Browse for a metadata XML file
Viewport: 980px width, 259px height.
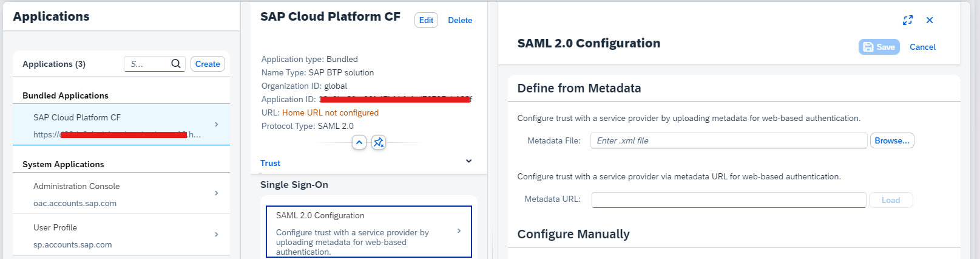click(x=891, y=140)
